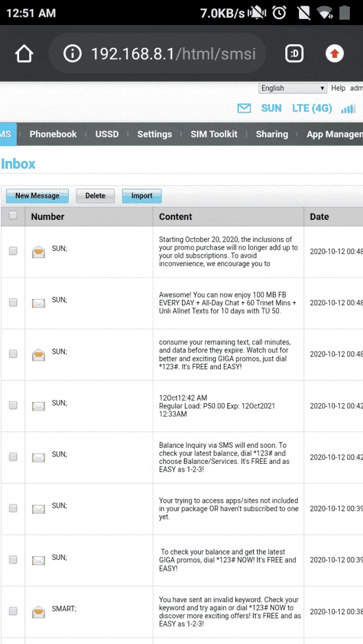The image size is (363, 644).
Task: Tick checkbox for Regular Load P50.00 message
Action: (13, 405)
